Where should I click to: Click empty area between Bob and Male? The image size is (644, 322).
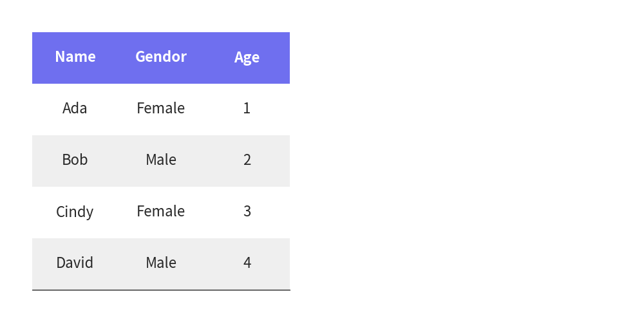[117, 160]
